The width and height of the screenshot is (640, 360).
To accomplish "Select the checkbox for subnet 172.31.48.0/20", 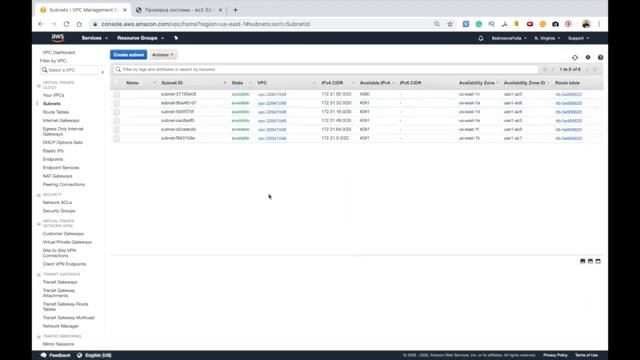I will click(x=117, y=121).
